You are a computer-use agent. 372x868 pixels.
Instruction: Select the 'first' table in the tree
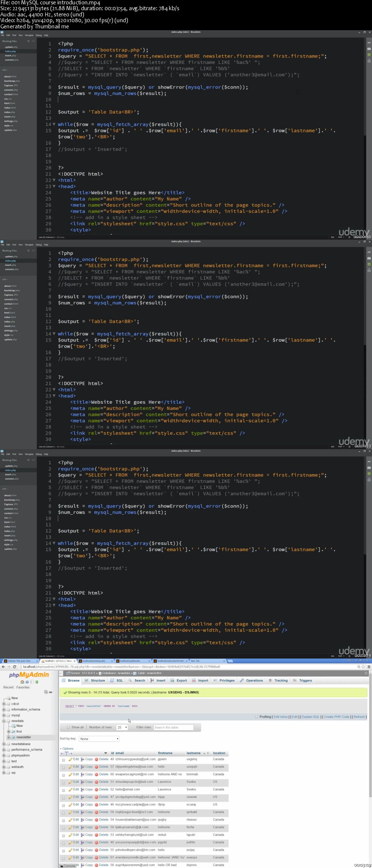19,731
